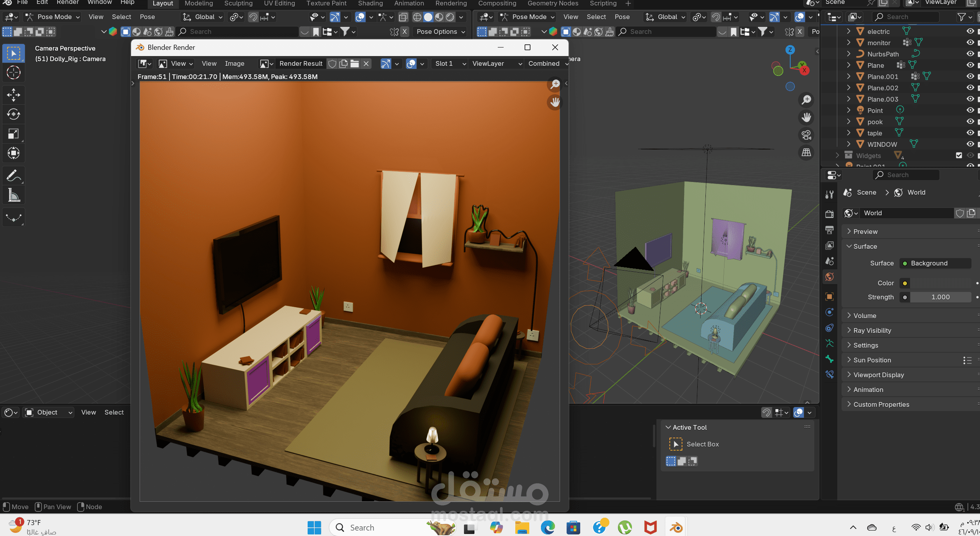The image size is (980, 536).
Task: Adjust the world Strength slider
Action: point(940,297)
